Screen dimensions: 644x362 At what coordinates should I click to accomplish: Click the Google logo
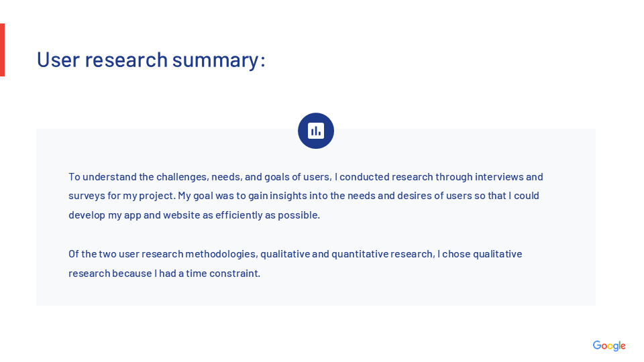pyautogui.click(x=608, y=346)
